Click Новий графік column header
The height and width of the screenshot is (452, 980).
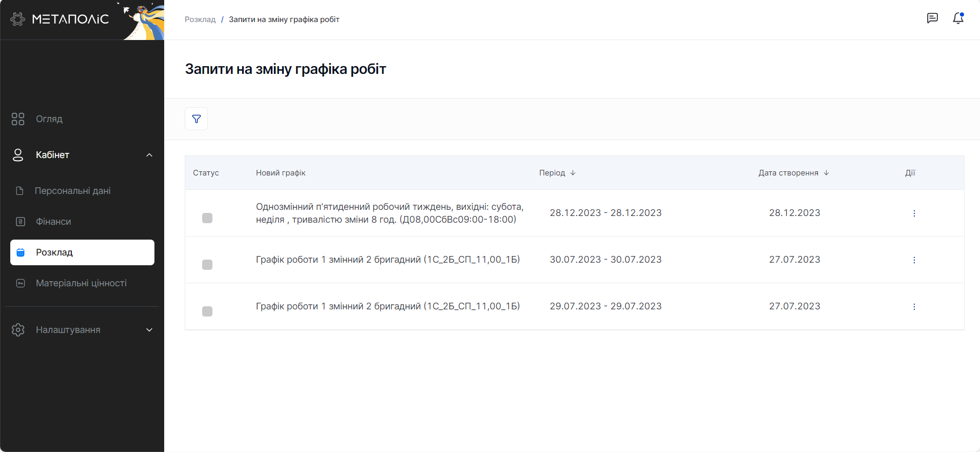pyautogui.click(x=281, y=173)
